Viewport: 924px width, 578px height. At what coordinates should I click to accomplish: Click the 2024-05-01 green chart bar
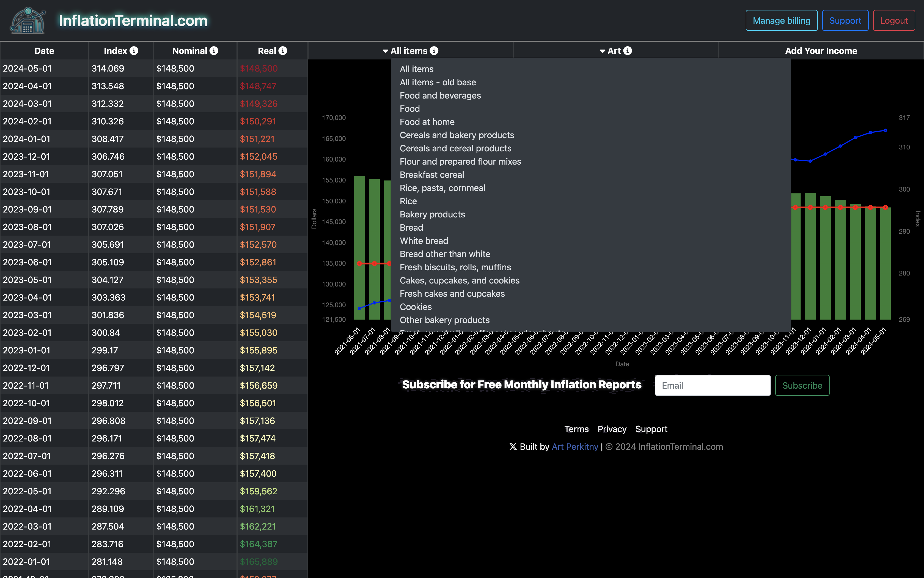coord(885,263)
